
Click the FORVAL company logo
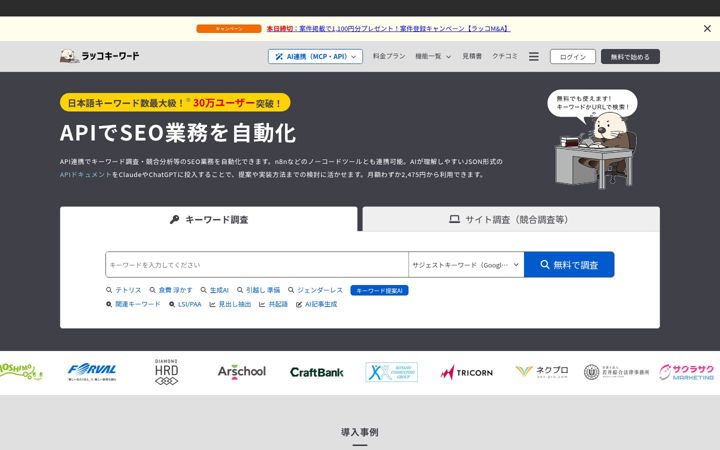(x=92, y=372)
